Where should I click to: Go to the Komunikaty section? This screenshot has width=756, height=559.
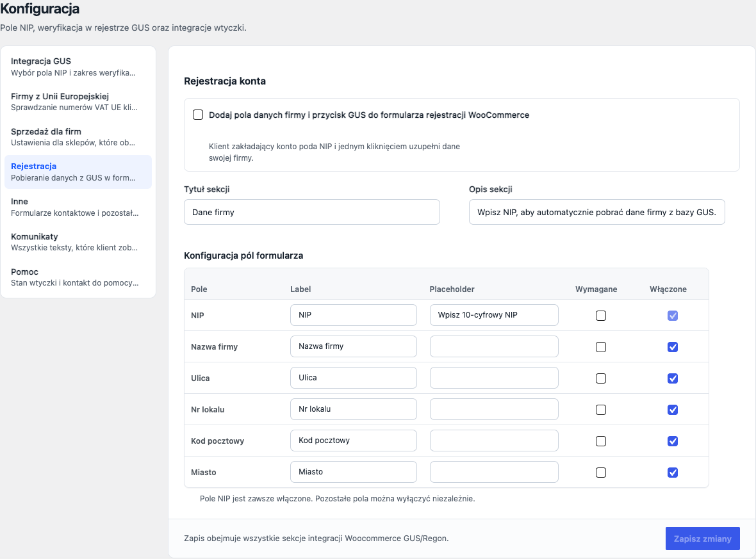[78, 242]
